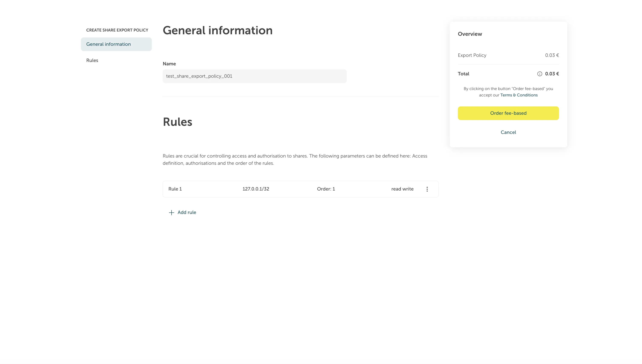Image resolution: width=642 pixels, height=364 pixels.
Task: Click the 127.0.0.1/32 address in Rule 1
Action: (256, 189)
